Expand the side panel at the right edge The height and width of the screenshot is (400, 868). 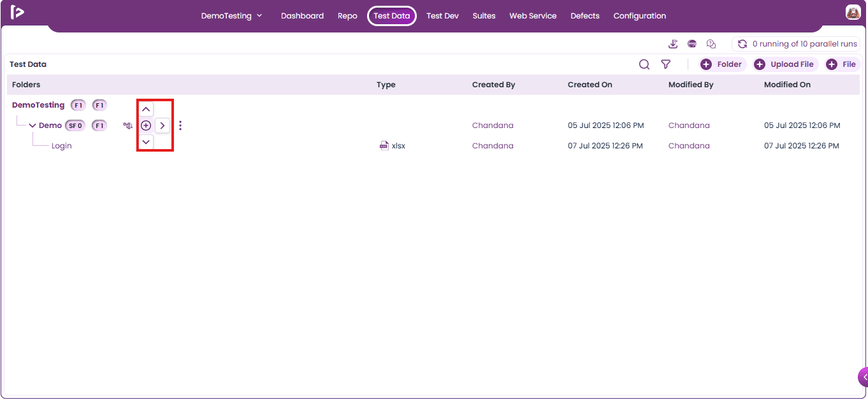[x=863, y=377]
